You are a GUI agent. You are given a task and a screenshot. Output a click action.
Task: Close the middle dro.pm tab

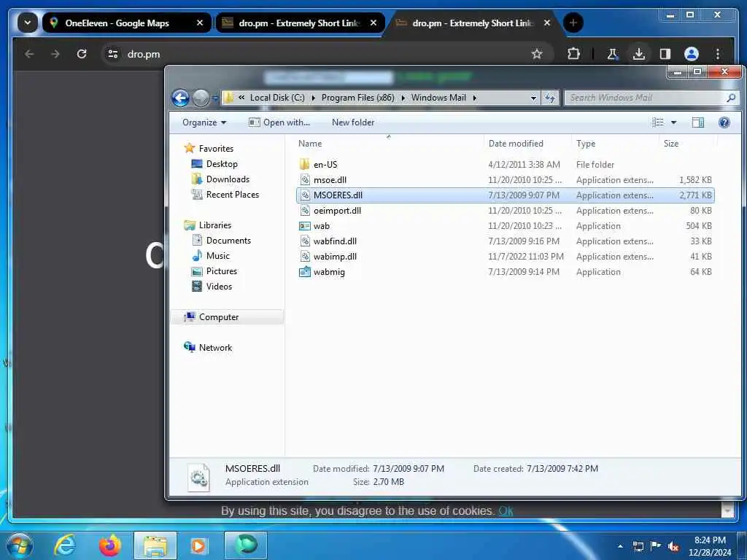point(373,23)
